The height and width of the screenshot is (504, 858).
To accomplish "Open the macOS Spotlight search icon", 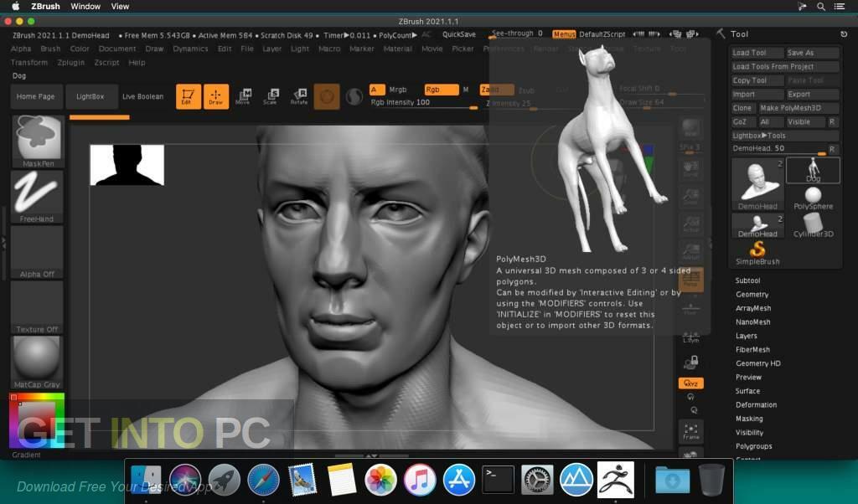I will pos(821,7).
